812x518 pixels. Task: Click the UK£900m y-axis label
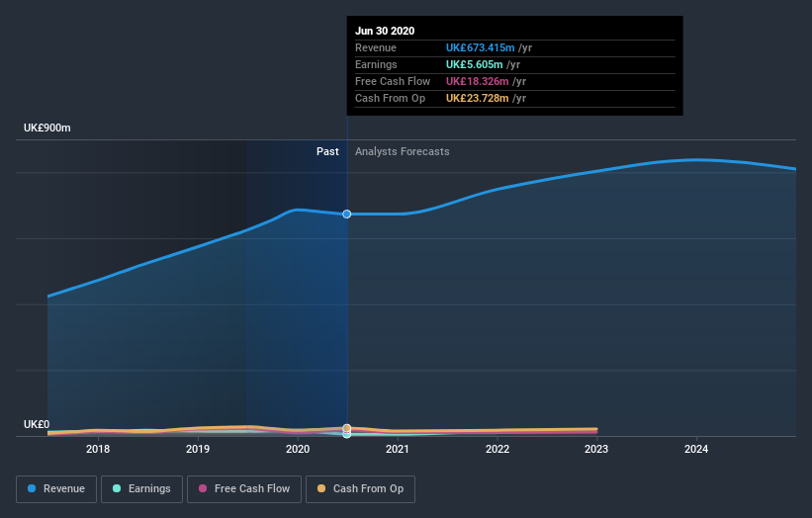(47, 128)
